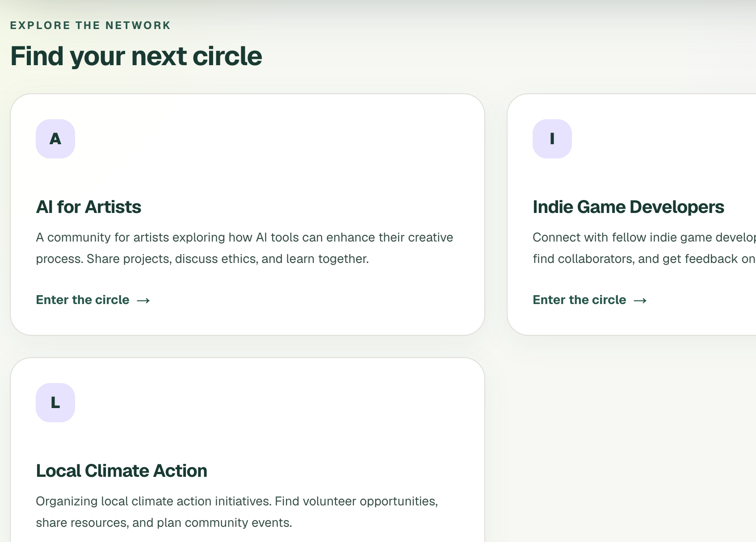The image size is (756, 542).
Task: Select the Indie Game Developers card title
Action: pos(628,207)
